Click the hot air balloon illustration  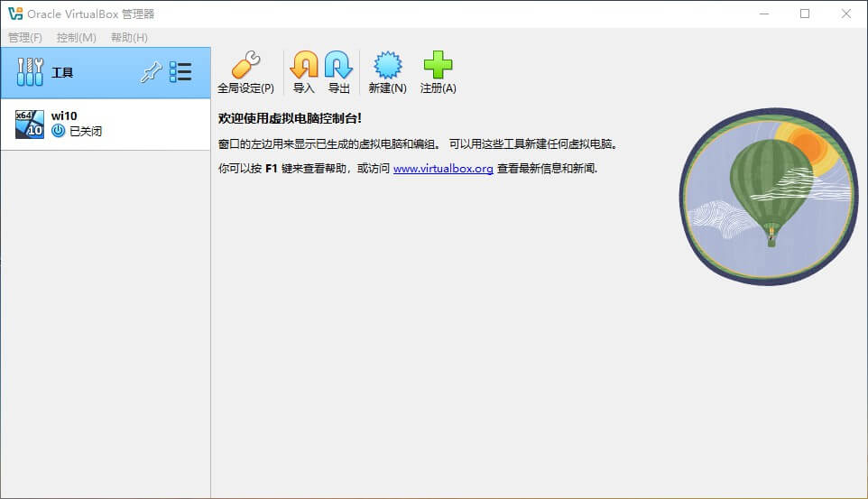tap(769, 196)
